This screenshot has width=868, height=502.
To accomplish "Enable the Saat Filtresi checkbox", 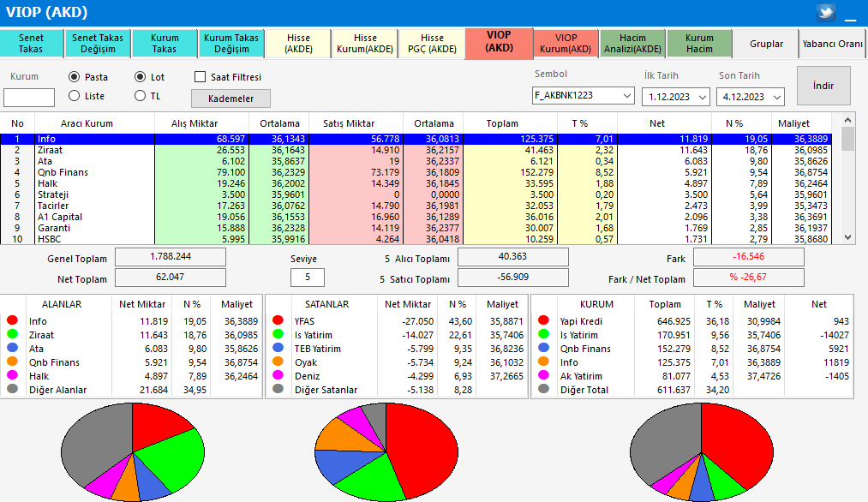I will coord(200,77).
